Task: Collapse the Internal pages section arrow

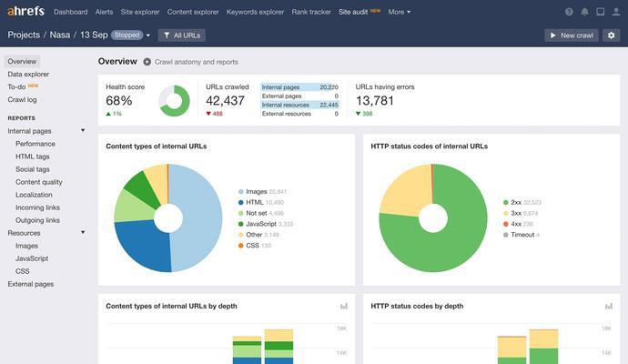Action: 83,130
